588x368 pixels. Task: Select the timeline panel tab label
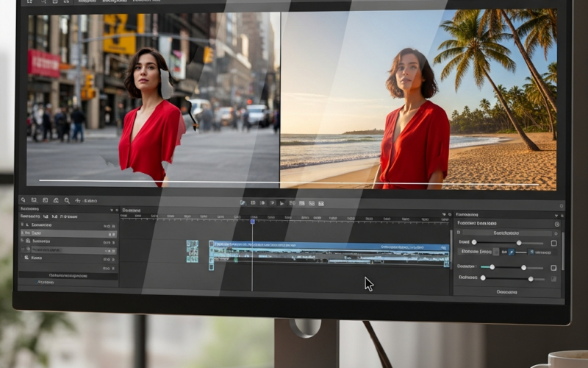(x=132, y=210)
